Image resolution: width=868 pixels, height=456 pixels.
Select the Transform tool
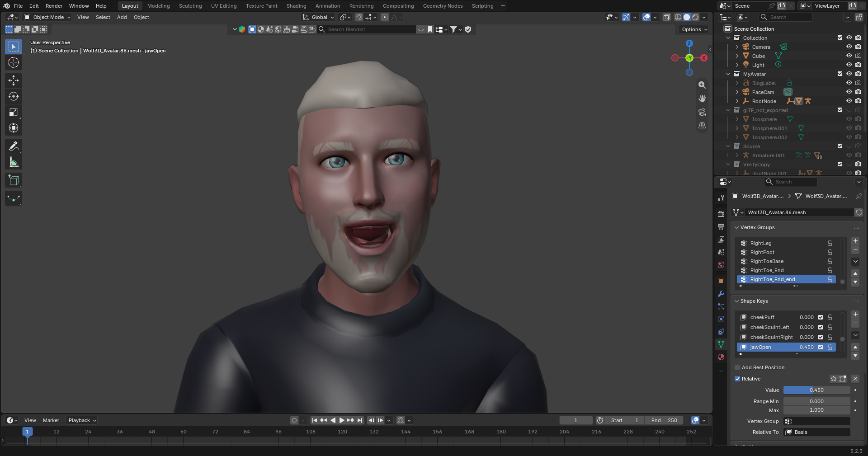click(14, 128)
